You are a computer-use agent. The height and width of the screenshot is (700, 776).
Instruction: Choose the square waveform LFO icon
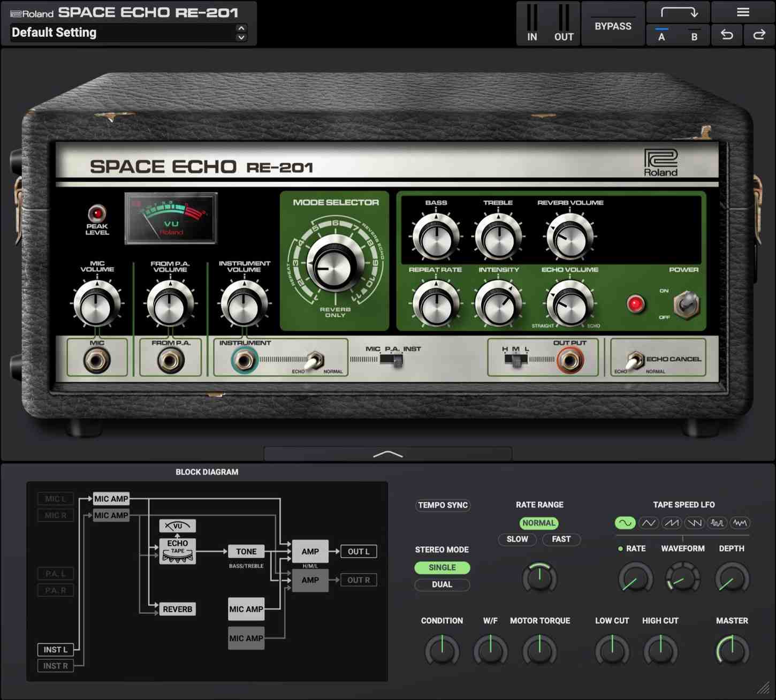coord(717,523)
